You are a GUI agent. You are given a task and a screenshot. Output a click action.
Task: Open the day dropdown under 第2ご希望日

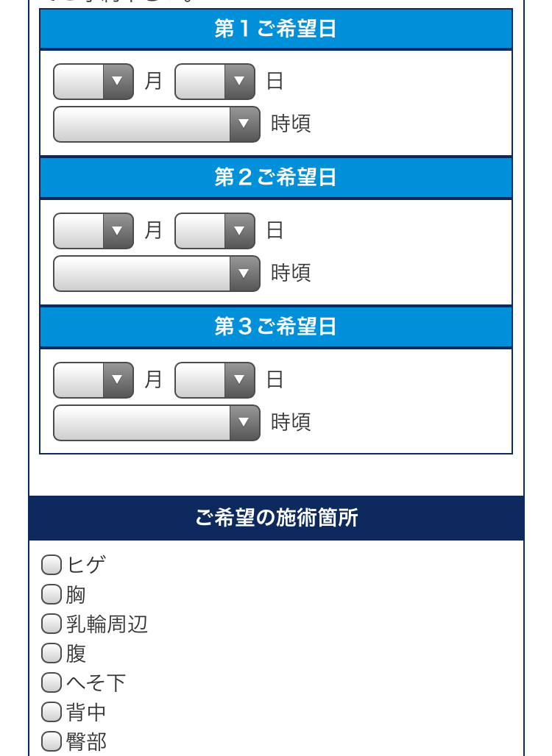coord(214,230)
